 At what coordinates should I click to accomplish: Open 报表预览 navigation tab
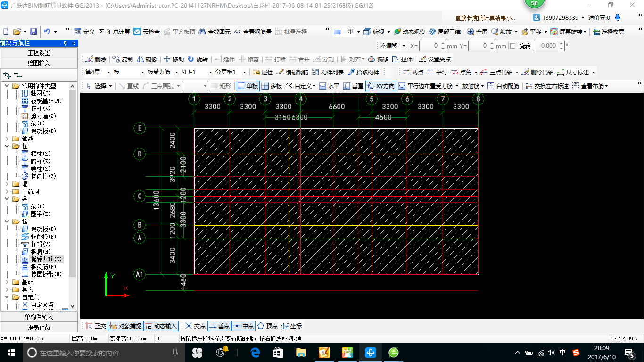coord(39,327)
